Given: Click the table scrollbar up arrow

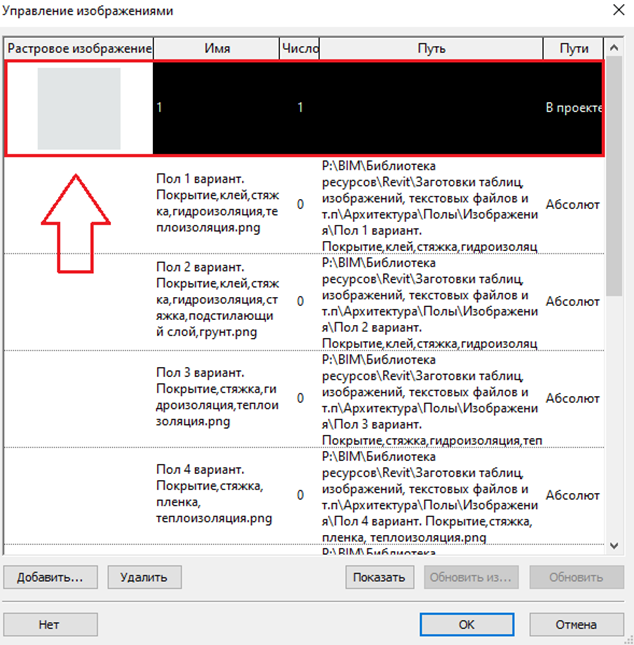Looking at the screenshot, I should pyautogui.click(x=614, y=48).
